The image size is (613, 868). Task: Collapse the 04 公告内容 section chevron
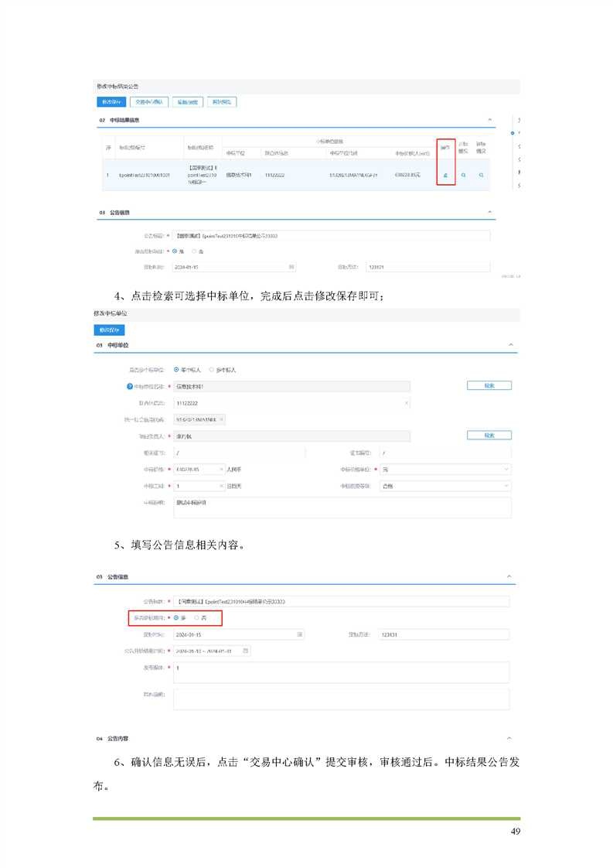[x=509, y=739]
